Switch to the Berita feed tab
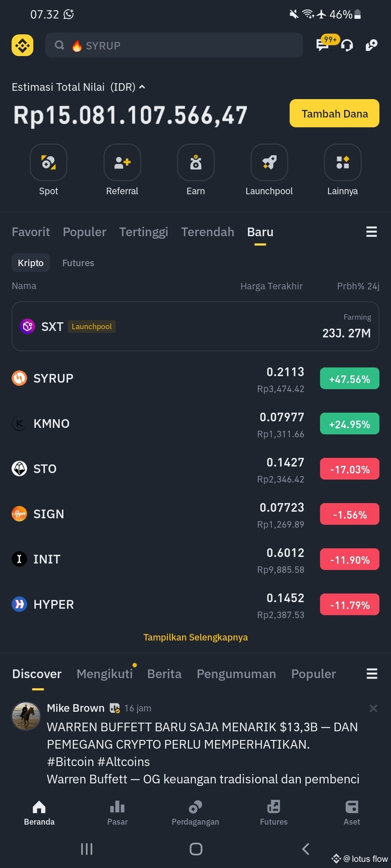Image resolution: width=391 pixels, height=868 pixels. coord(164,674)
